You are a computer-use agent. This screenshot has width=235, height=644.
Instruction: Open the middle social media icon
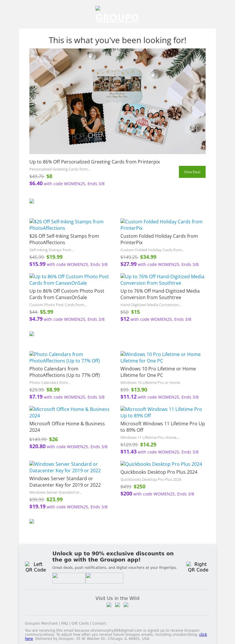click(117, 605)
